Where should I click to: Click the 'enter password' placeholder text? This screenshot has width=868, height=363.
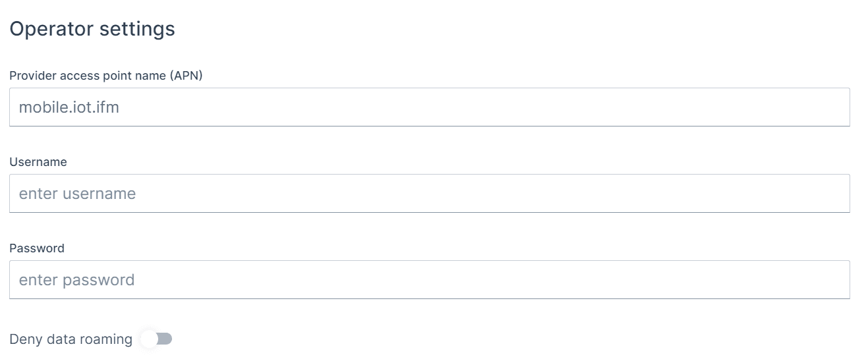click(x=76, y=280)
